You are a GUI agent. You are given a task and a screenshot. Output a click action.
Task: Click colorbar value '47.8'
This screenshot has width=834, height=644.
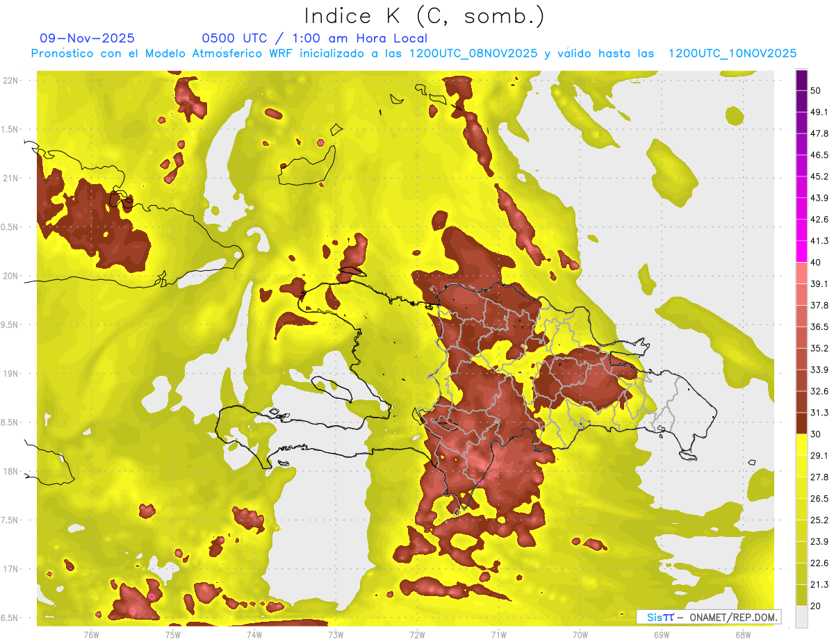(x=819, y=133)
